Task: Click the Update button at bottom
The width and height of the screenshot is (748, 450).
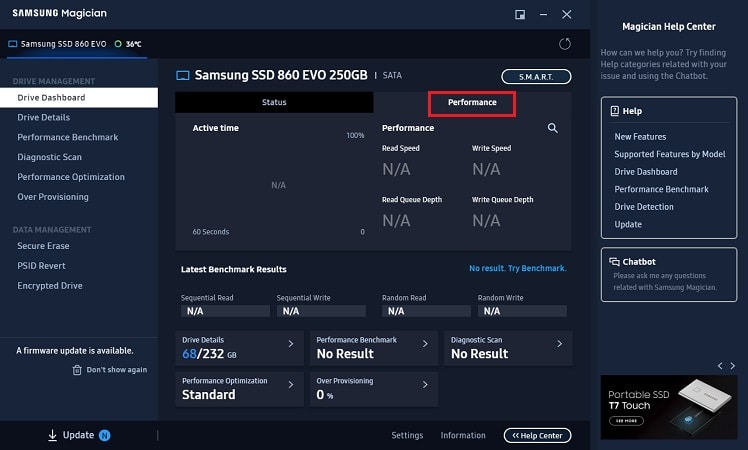Action: coord(79,435)
